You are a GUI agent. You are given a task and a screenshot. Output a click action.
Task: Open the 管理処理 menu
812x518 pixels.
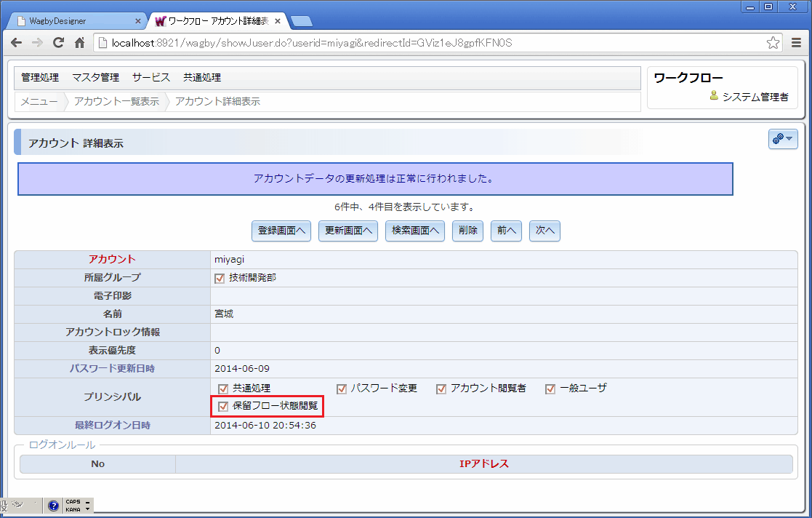tap(40, 77)
